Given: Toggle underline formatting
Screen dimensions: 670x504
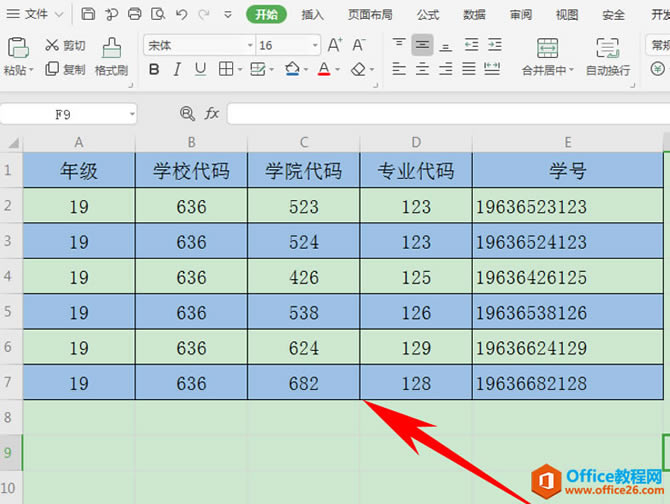Looking at the screenshot, I should (x=200, y=69).
